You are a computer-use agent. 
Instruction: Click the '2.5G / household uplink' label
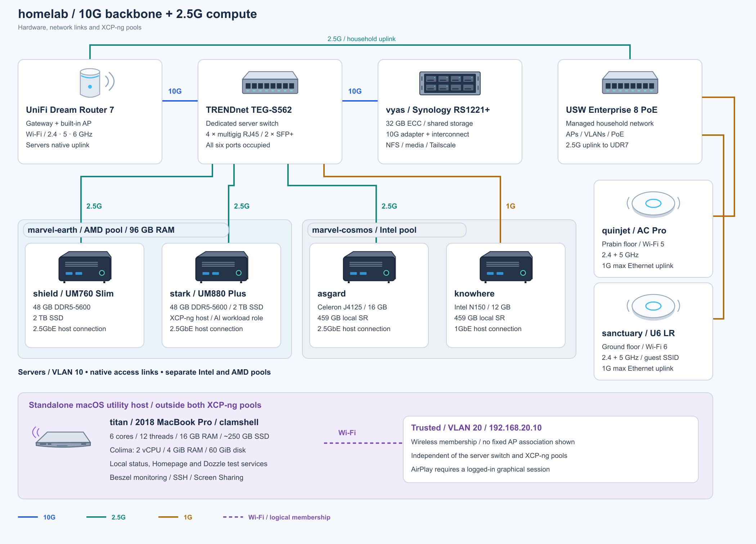tap(361, 39)
